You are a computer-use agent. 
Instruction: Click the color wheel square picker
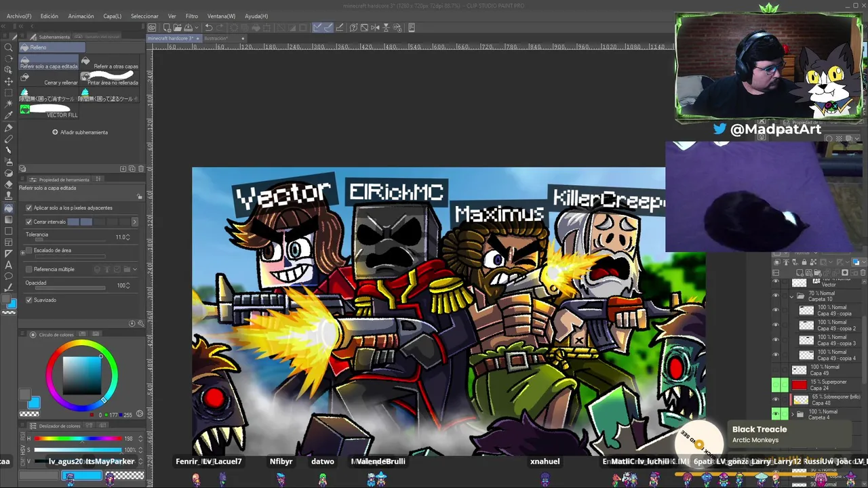point(81,375)
